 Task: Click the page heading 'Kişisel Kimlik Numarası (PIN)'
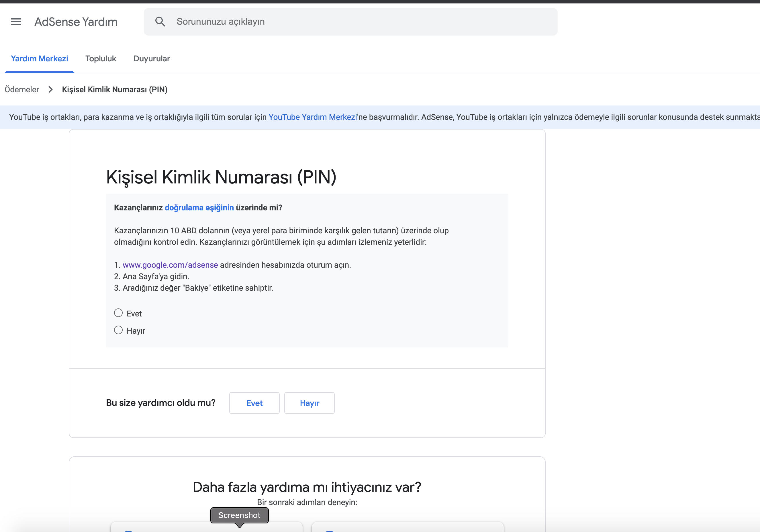221,177
